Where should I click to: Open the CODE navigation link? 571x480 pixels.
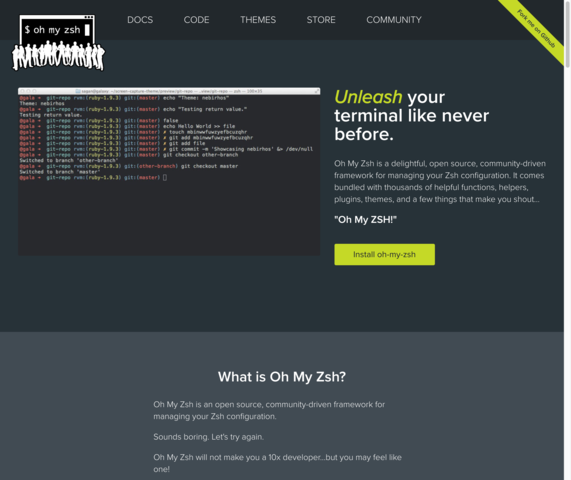[196, 20]
